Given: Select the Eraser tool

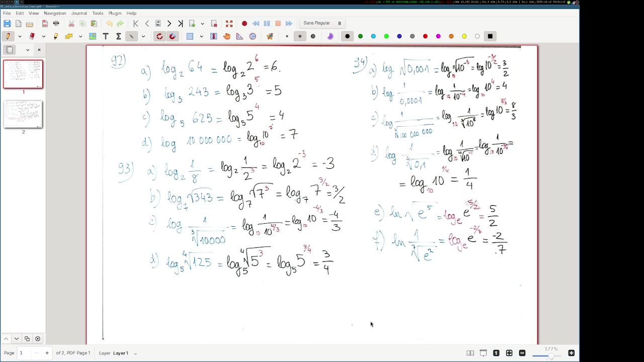Looking at the screenshot, I should [32, 36].
